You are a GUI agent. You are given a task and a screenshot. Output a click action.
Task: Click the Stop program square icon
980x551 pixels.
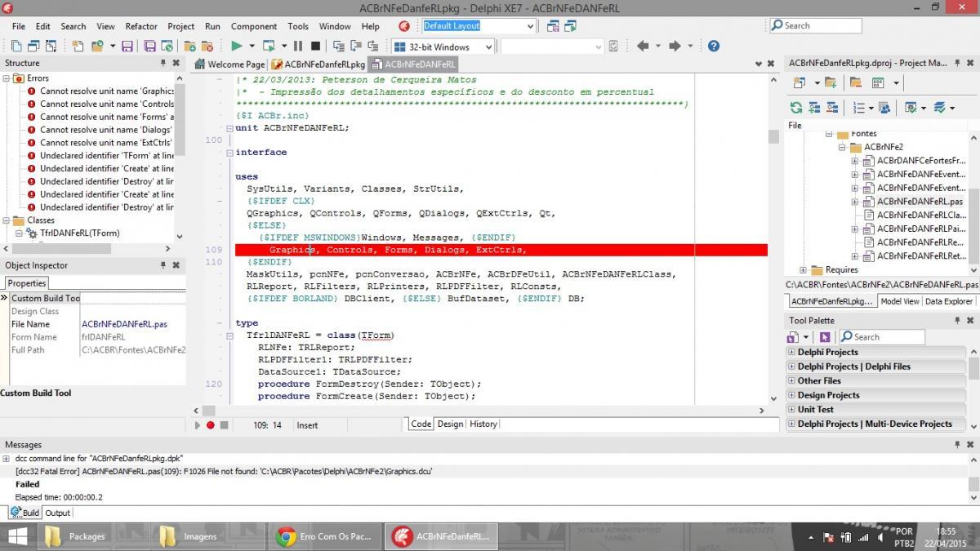tap(316, 47)
